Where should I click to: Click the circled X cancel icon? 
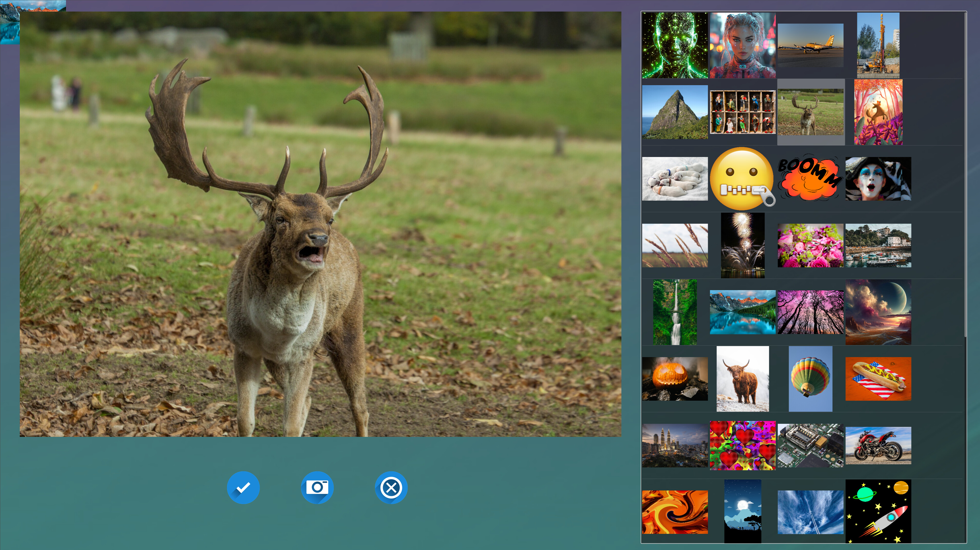391,488
